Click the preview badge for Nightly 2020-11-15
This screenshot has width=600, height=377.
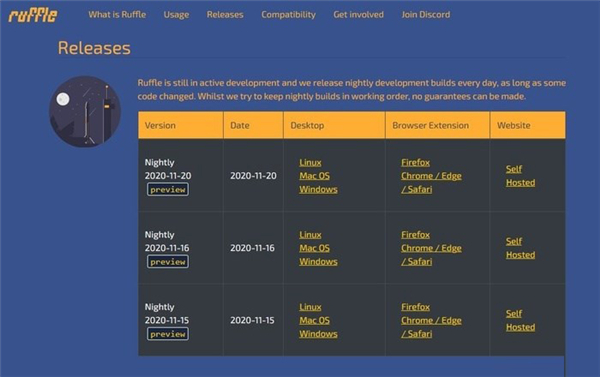point(168,334)
